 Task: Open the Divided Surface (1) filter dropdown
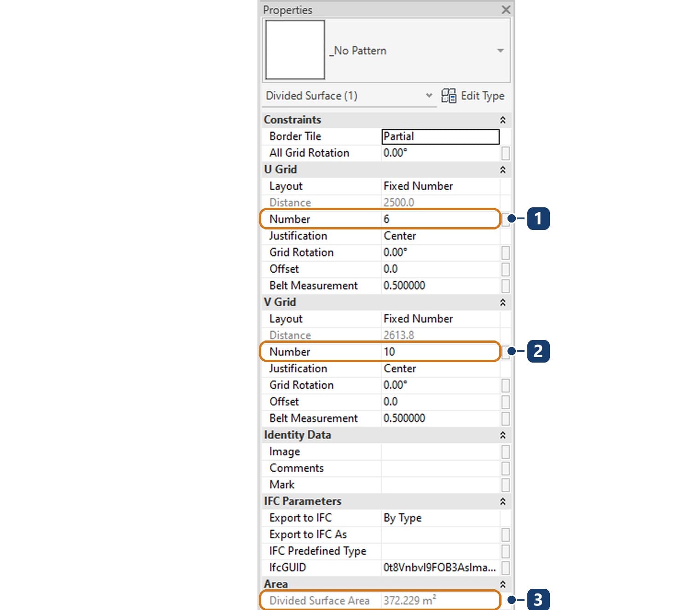tap(429, 95)
